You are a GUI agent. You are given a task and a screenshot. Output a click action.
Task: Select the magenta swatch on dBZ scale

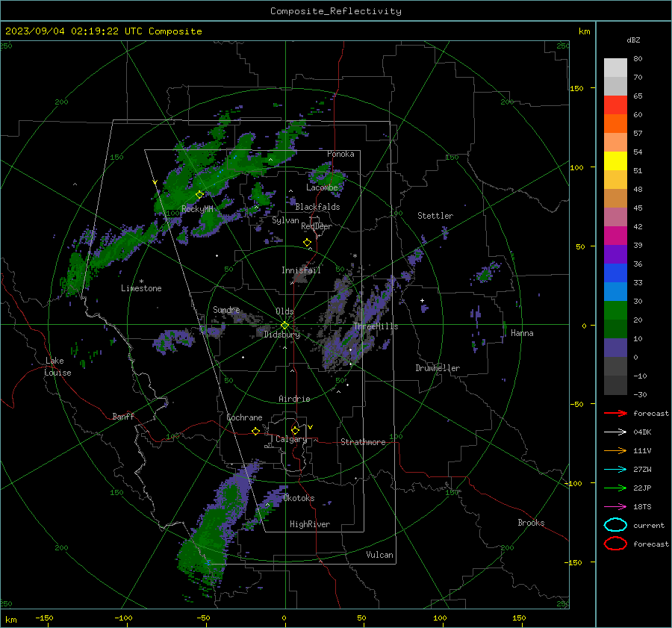(615, 235)
